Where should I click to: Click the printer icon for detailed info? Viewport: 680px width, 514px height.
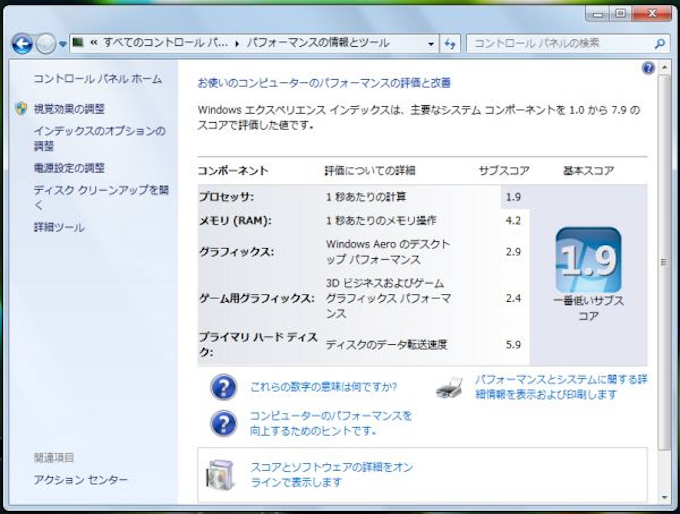(x=449, y=388)
